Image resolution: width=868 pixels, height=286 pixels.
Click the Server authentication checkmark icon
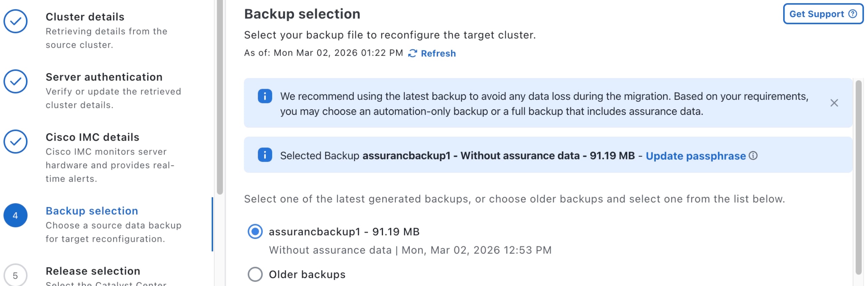15,82
